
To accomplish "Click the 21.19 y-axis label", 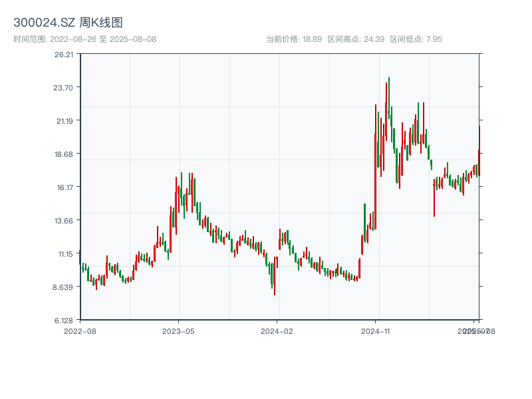I will click(65, 121).
